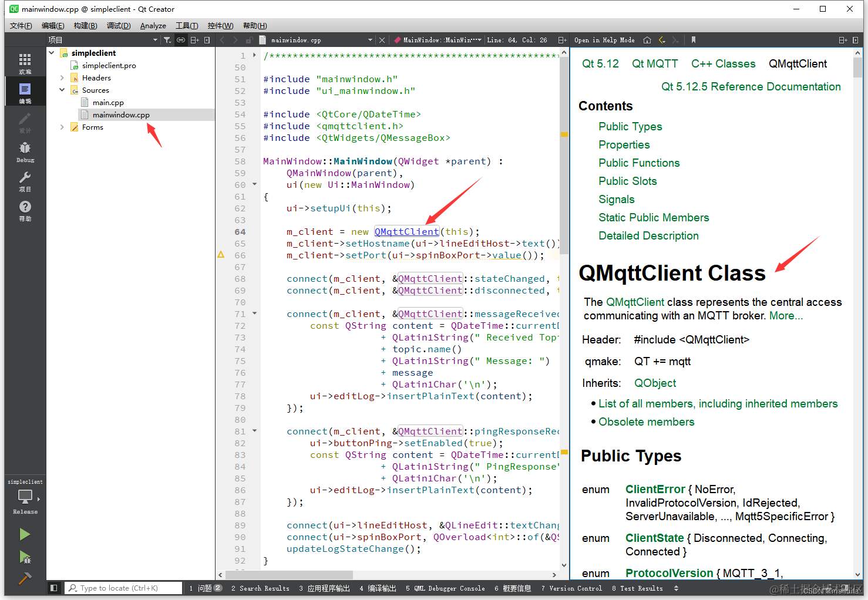Click the Type to locate search field
The height and width of the screenshot is (600, 868).
point(123,588)
